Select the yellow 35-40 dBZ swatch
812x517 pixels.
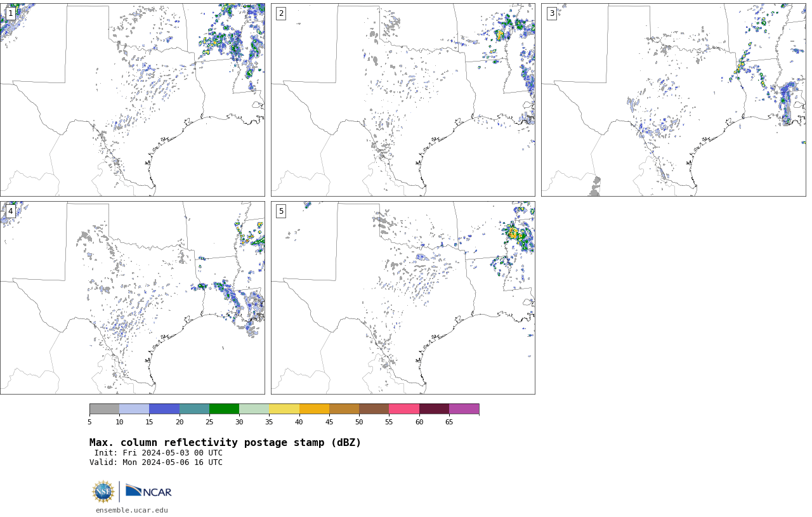click(x=284, y=409)
